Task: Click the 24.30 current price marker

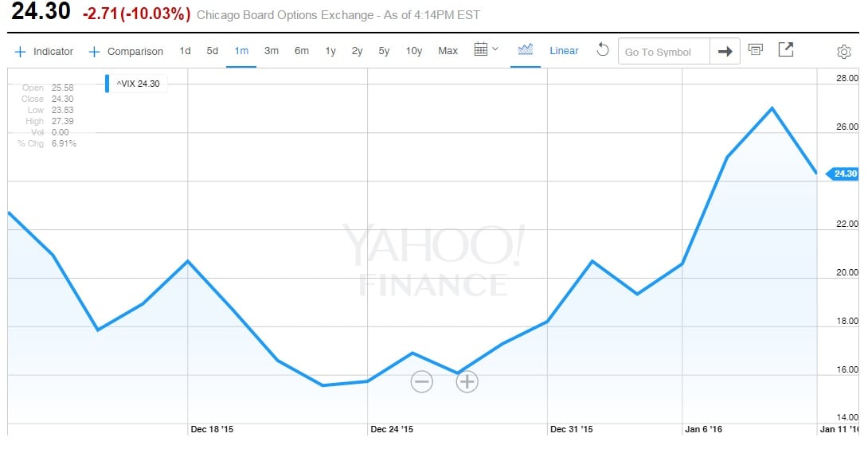Action: click(843, 174)
